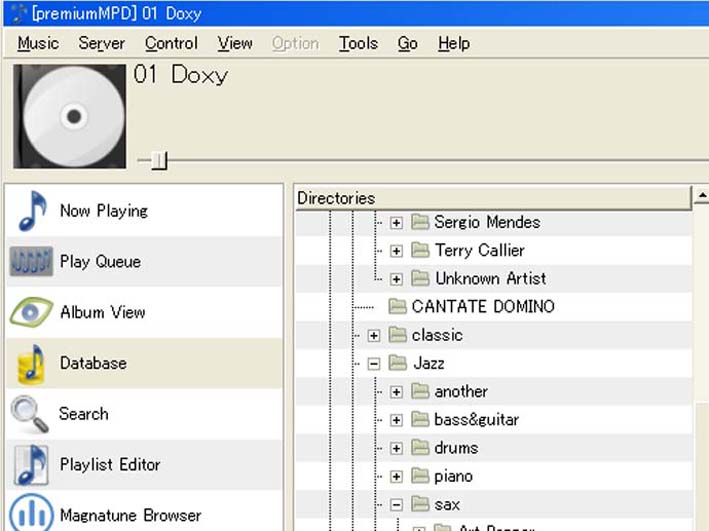
Task: Expand the bass&guitar folder
Action: (396, 420)
